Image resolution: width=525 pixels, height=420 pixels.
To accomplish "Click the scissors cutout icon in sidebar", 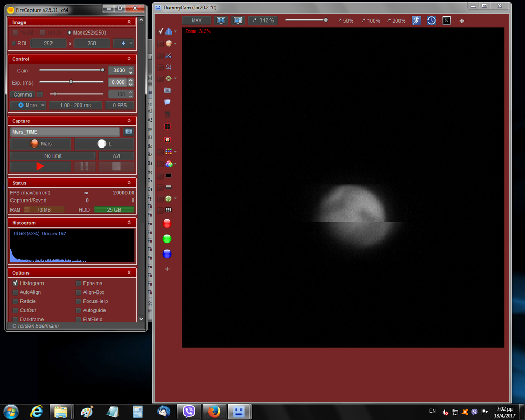I will click(169, 55).
